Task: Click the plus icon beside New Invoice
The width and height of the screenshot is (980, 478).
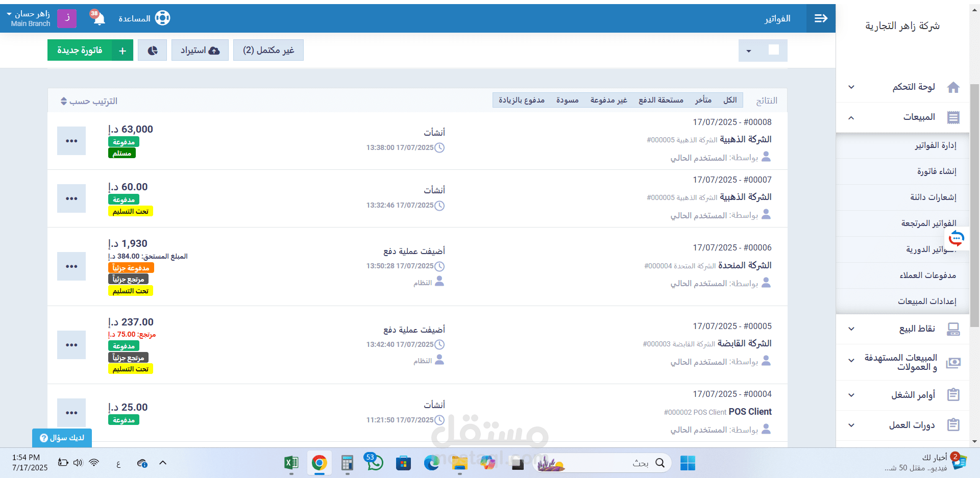Action: (122, 50)
